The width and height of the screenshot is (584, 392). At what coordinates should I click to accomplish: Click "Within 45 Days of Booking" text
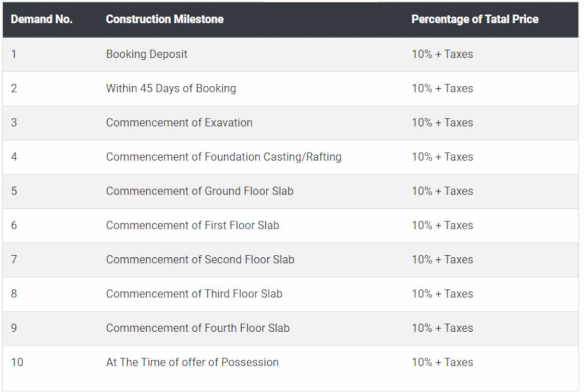point(171,88)
